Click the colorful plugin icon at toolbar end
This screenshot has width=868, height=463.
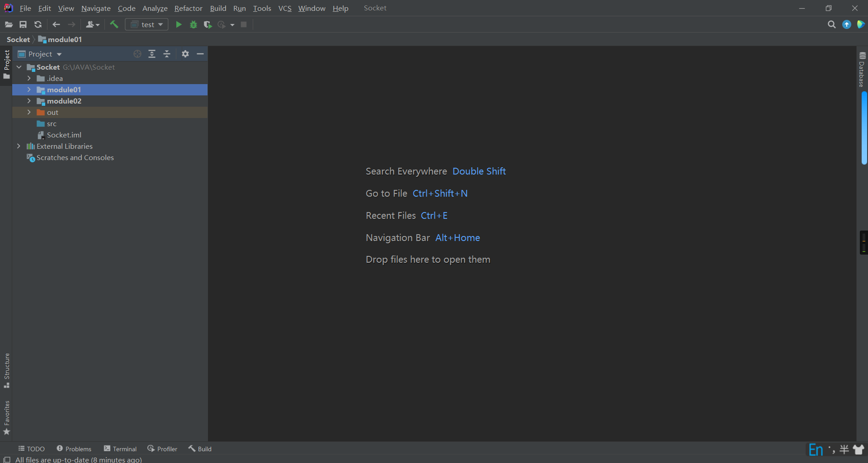coord(861,24)
